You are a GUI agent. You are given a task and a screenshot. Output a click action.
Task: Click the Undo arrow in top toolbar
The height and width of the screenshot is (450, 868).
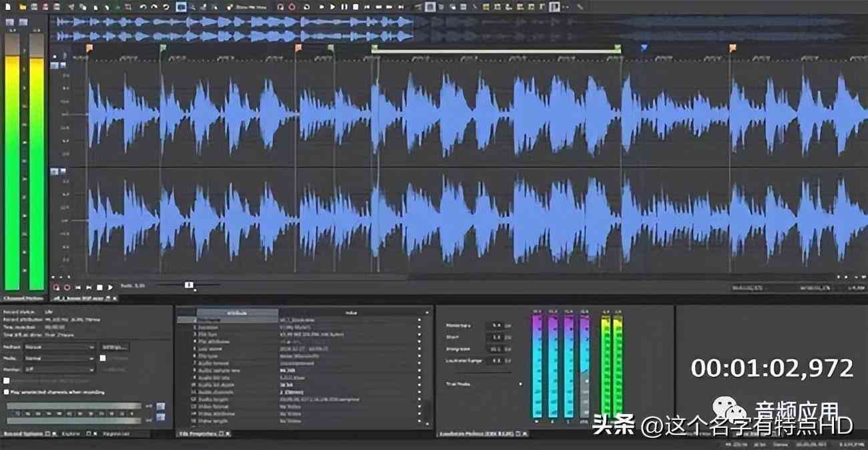(143, 6)
